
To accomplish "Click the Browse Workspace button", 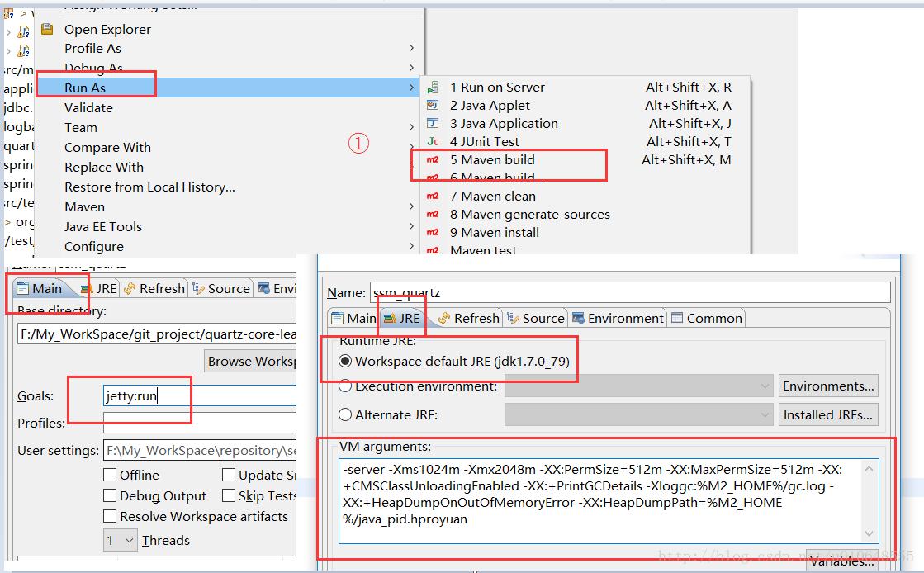I will 251,362.
